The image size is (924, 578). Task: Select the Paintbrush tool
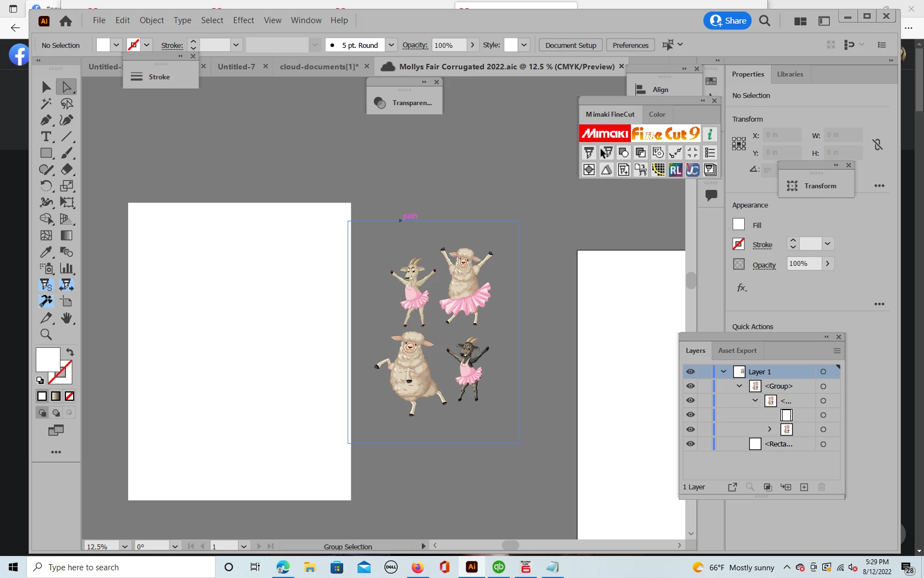pyautogui.click(x=67, y=153)
